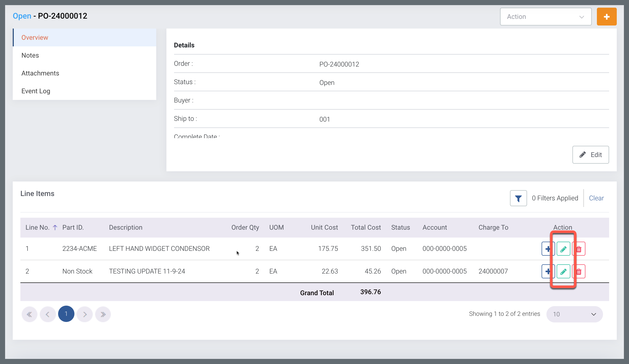Go to the last page arrow

point(103,314)
